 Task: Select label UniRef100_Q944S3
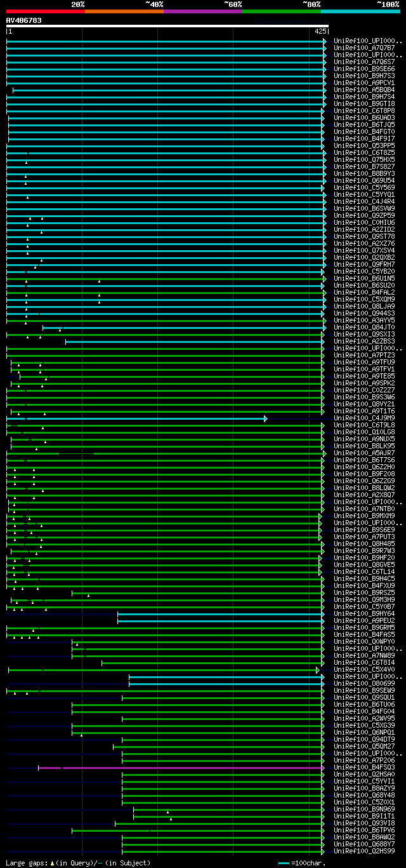click(364, 314)
